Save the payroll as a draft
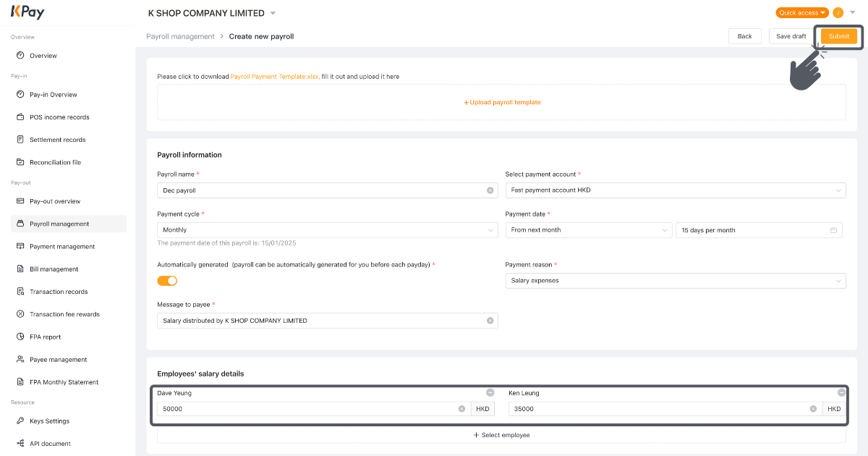Viewport: 868px width, 456px height. [x=791, y=35]
